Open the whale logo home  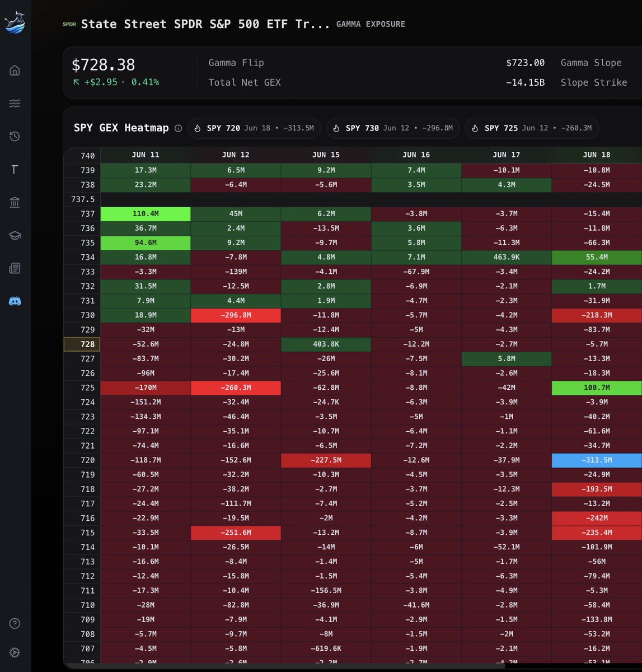coord(15,23)
